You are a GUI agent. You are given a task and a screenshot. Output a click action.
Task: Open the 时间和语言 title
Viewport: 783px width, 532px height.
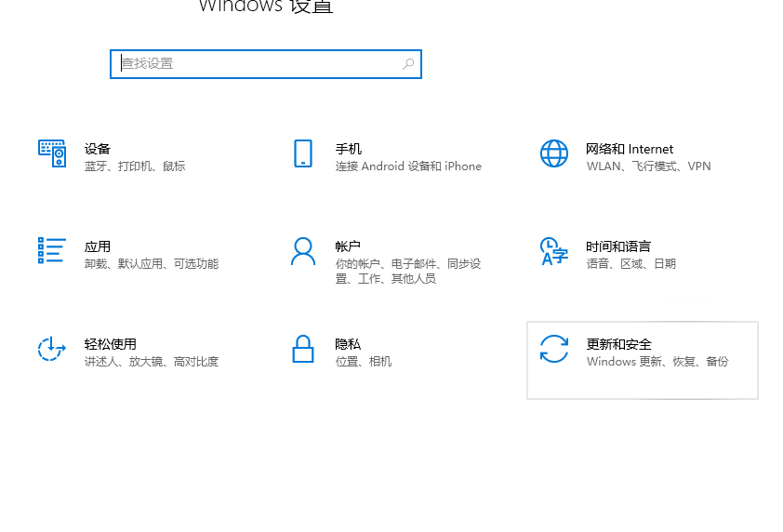618,246
